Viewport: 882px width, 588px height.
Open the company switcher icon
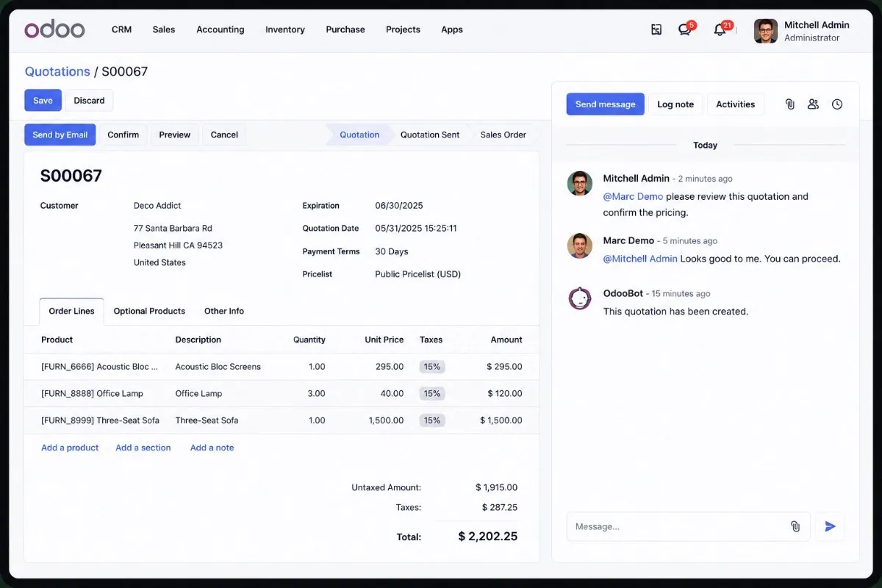click(x=656, y=29)
